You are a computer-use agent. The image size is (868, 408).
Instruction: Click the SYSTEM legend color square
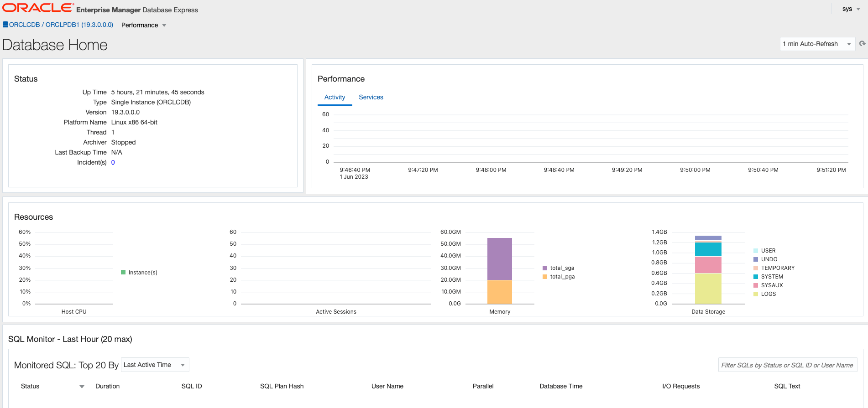point(756,277)
